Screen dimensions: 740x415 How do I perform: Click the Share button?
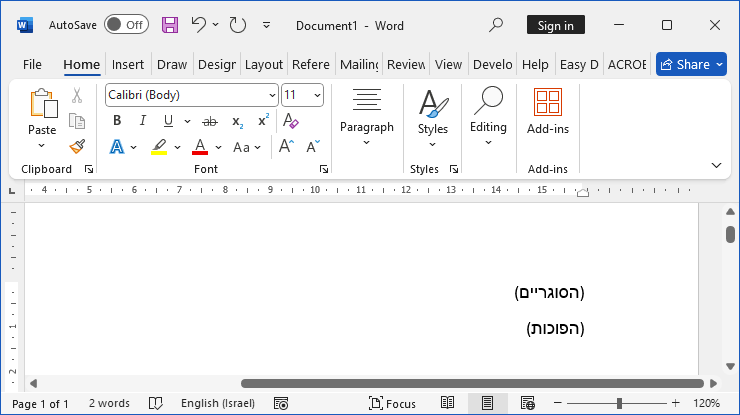691,64
